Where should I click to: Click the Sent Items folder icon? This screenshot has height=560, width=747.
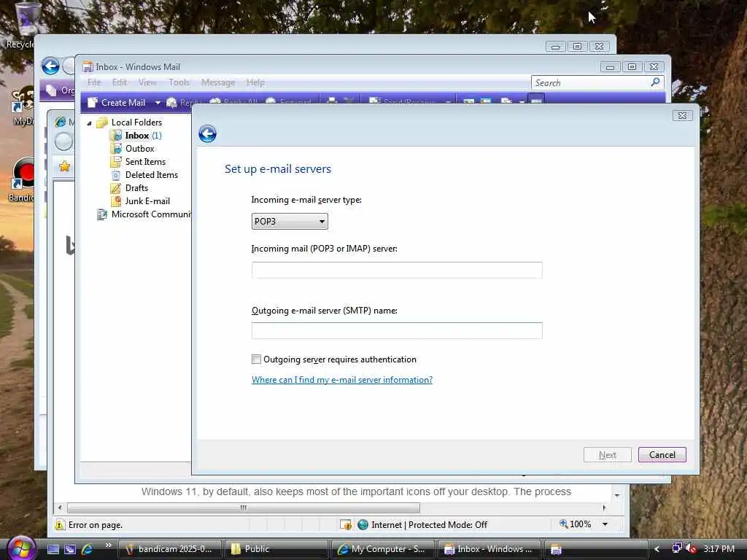(116, 162)
